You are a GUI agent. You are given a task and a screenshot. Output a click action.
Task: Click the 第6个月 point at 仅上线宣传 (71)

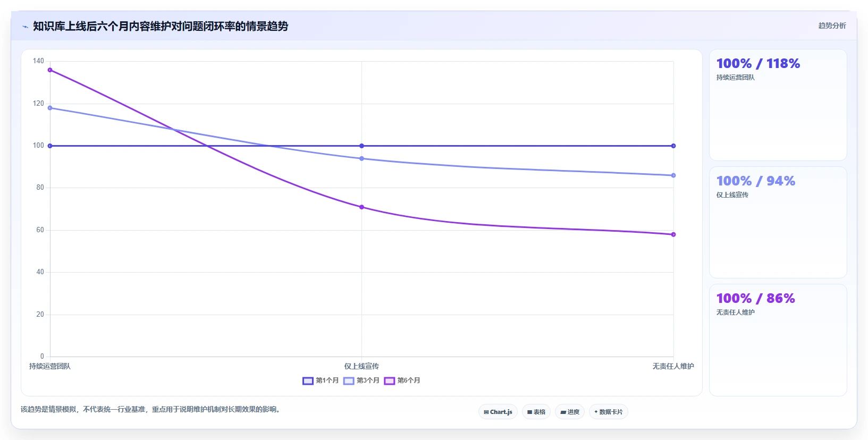click(361, 207)
